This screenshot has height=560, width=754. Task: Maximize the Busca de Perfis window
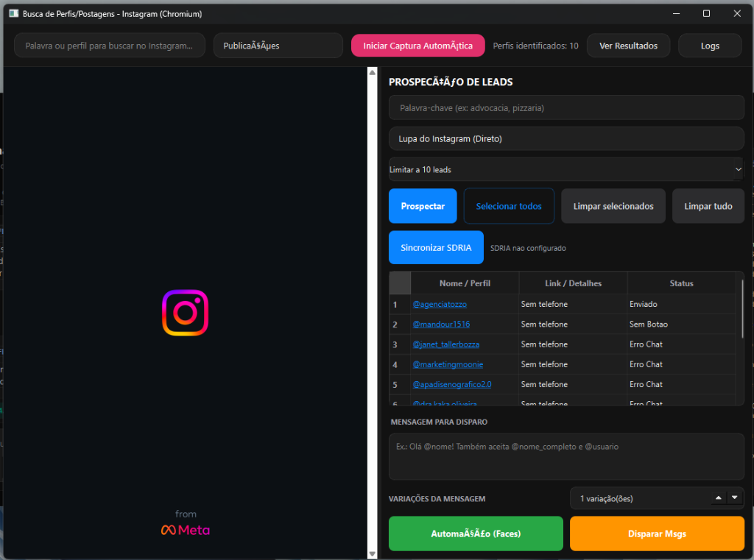(706, 13)
